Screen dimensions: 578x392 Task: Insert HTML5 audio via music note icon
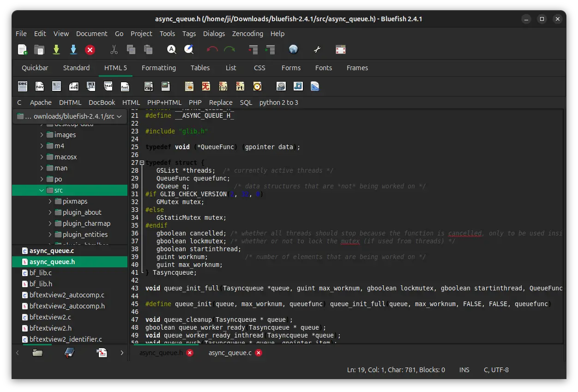[298, 86]
